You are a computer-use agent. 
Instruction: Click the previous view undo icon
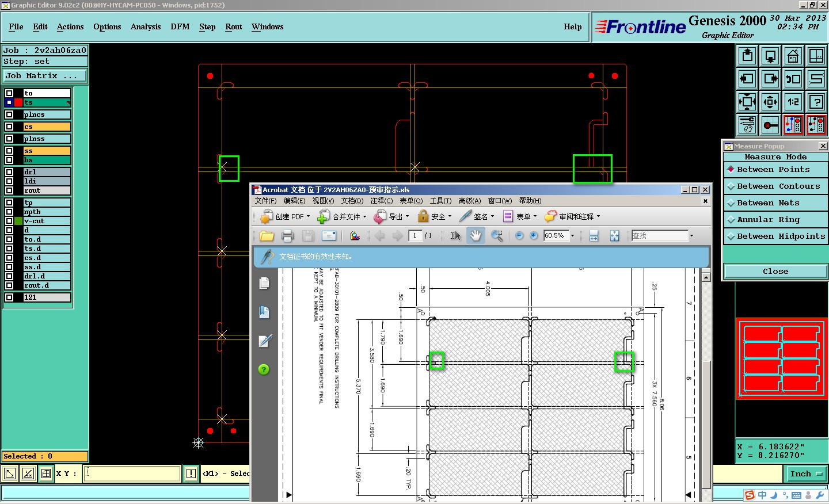[793, 79]
